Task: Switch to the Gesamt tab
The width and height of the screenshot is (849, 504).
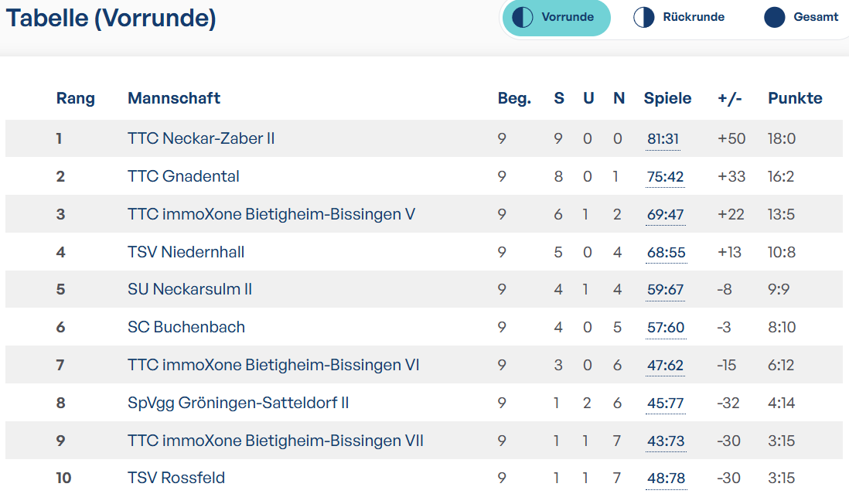Action: click(x=801, y=17)
